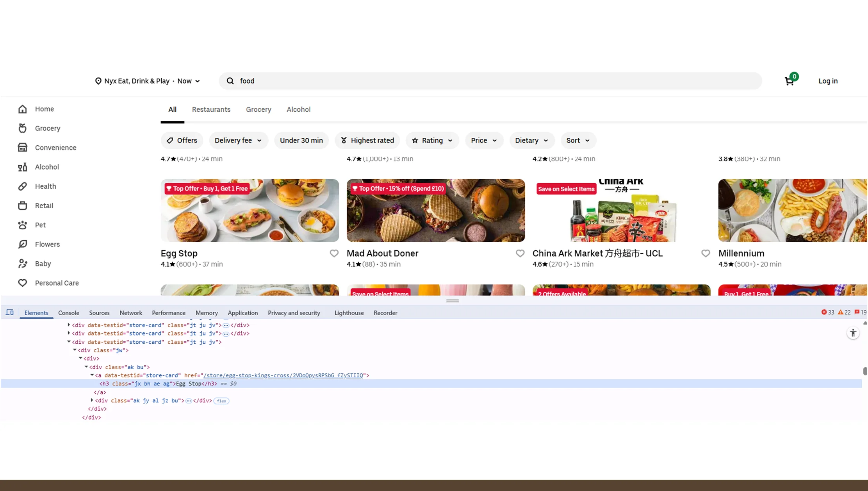This screenshot has height=491, width=868.
Task: Open the China Ark Market thumbnail
Action: click(x=622, y=211)
